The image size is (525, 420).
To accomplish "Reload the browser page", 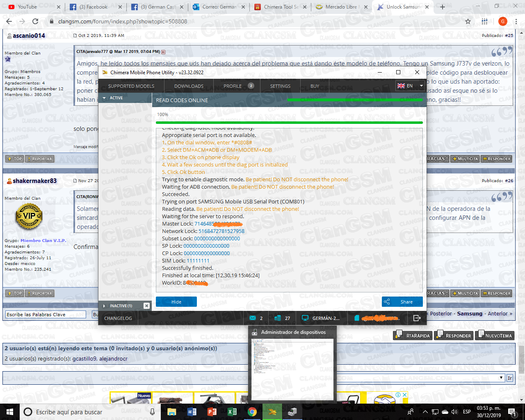I will point(35,21).
